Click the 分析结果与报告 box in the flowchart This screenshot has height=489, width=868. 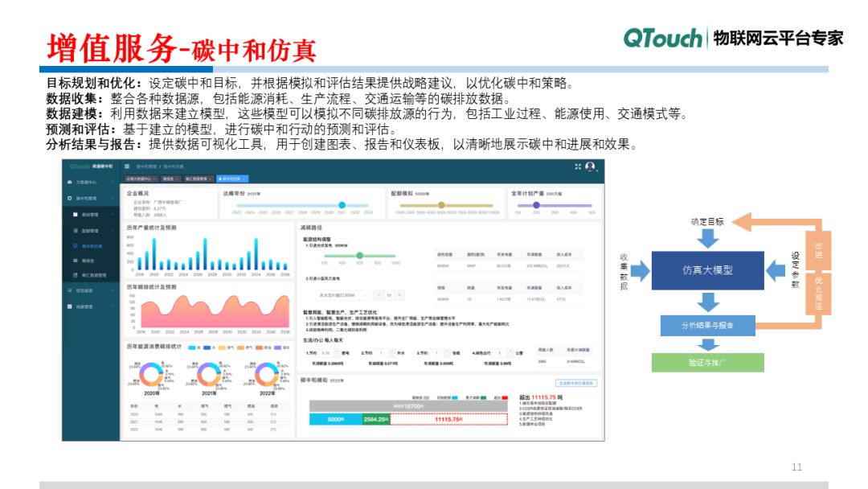[707, 326]
